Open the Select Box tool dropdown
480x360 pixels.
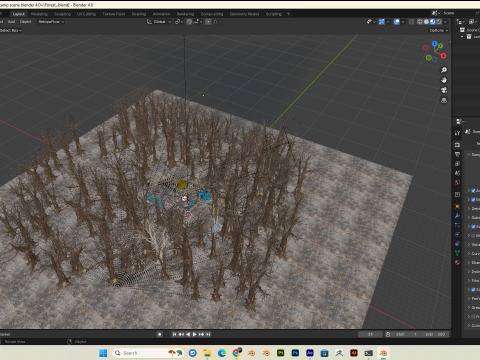tap(10, 30)
